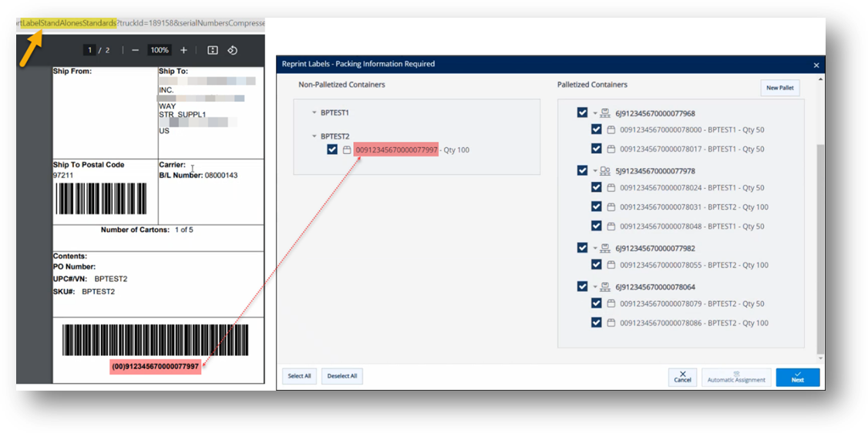Click the fit to page icon
Image resolution: width=868 pixels, height=433 pixels.
pyautogui.click(x=213, y=50)
